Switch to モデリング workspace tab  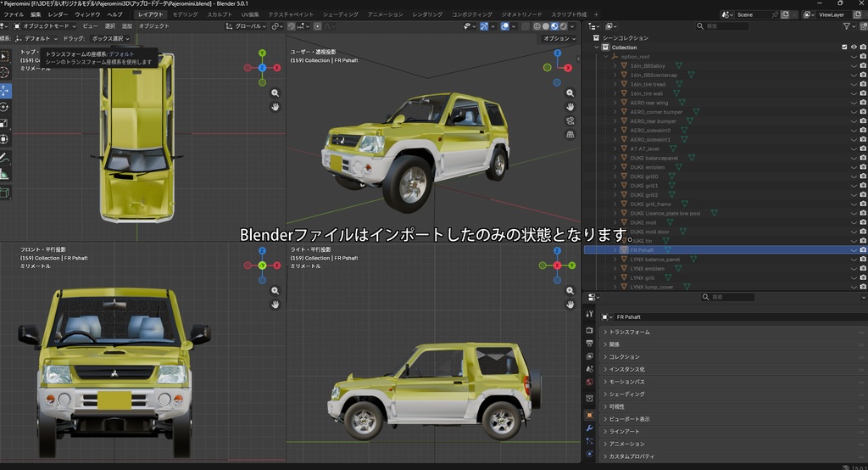tap(185, 14)
